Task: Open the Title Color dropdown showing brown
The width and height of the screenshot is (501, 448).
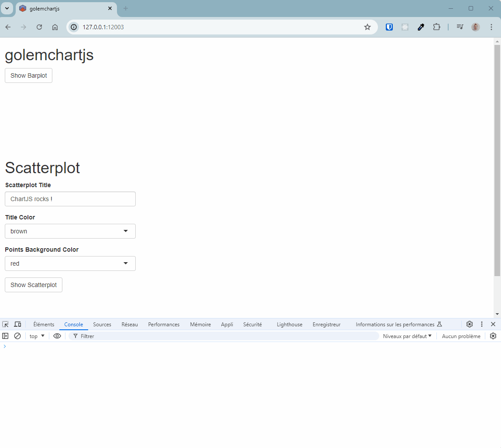Action: 70,231
